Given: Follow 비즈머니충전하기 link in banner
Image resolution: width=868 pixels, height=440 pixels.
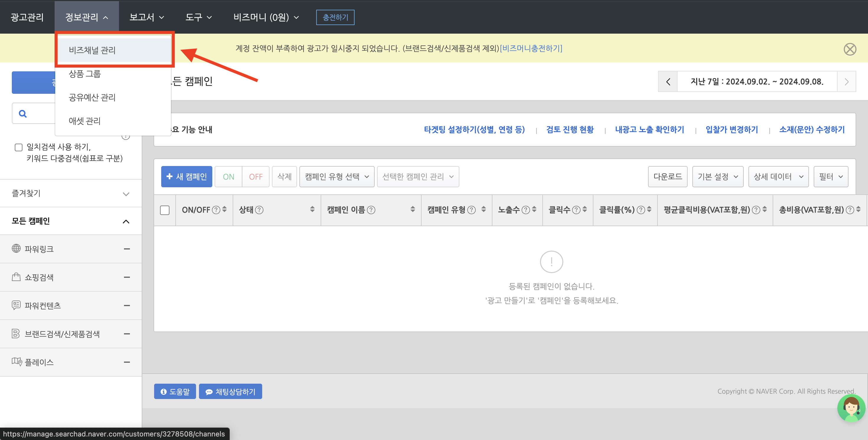Looking at the screenshot, I should point(531,48).
